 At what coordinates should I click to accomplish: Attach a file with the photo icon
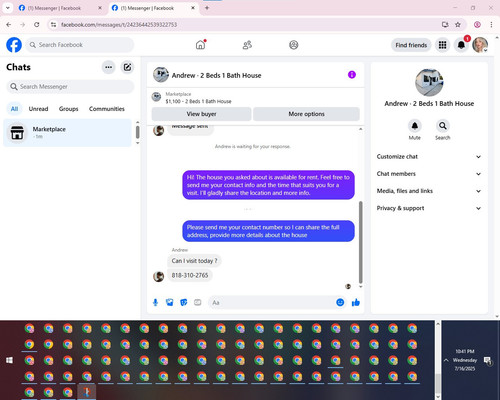point(170,302)
